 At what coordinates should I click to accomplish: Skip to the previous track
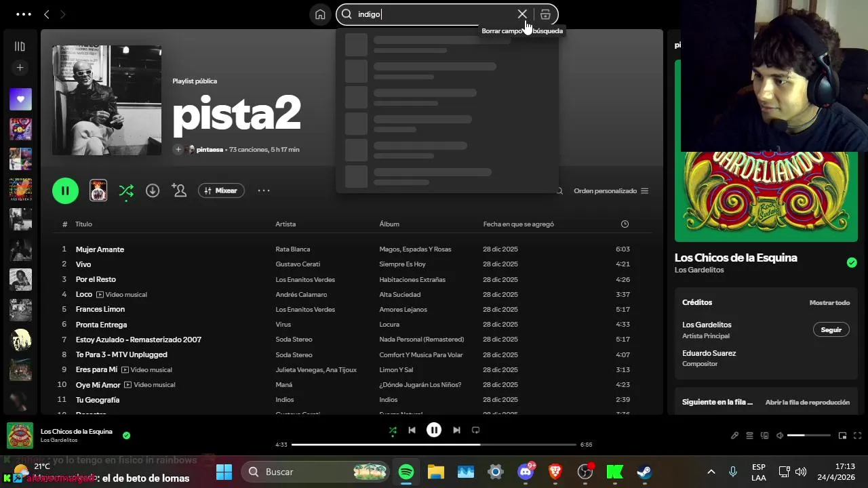(x=412, y=430)
